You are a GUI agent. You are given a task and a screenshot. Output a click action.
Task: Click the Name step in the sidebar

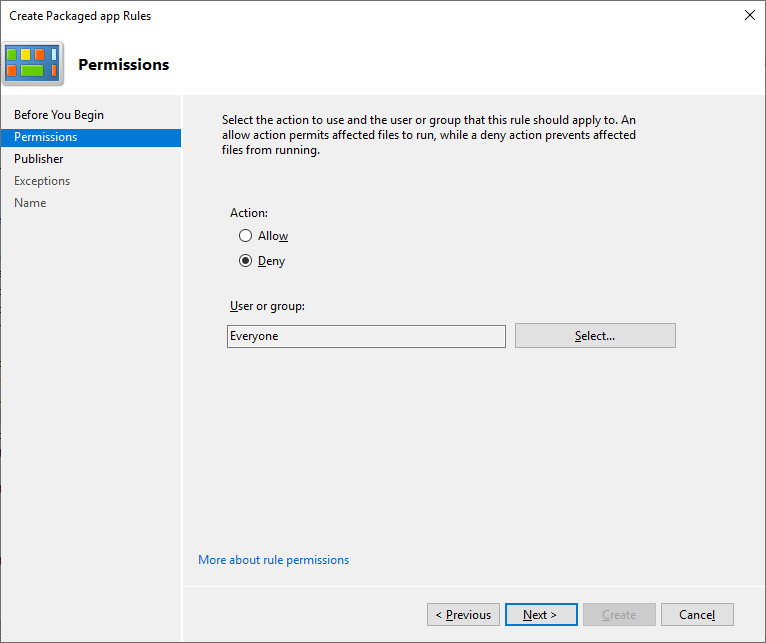click(x=30, y=203)
